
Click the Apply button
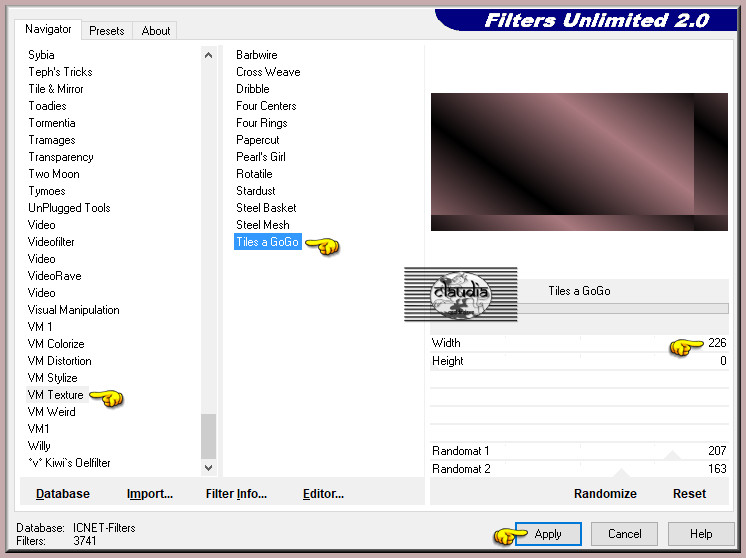[x=548, y=534]
